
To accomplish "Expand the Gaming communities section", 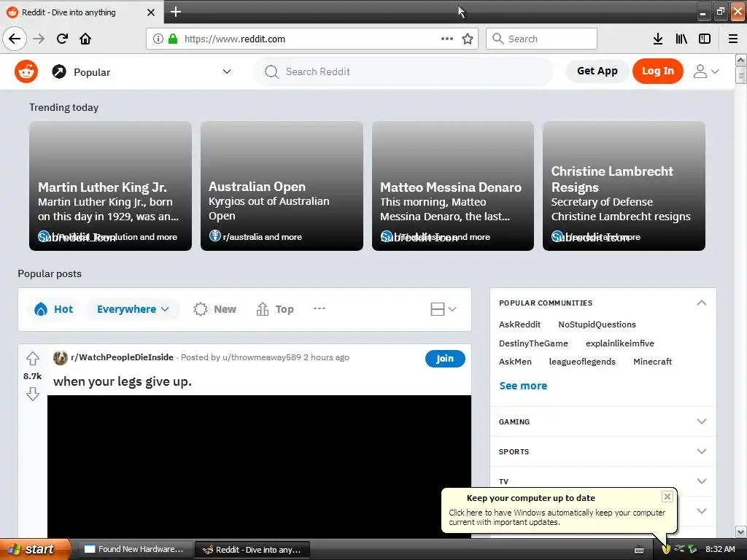I will pyautogui.click(x=701, y=421).
